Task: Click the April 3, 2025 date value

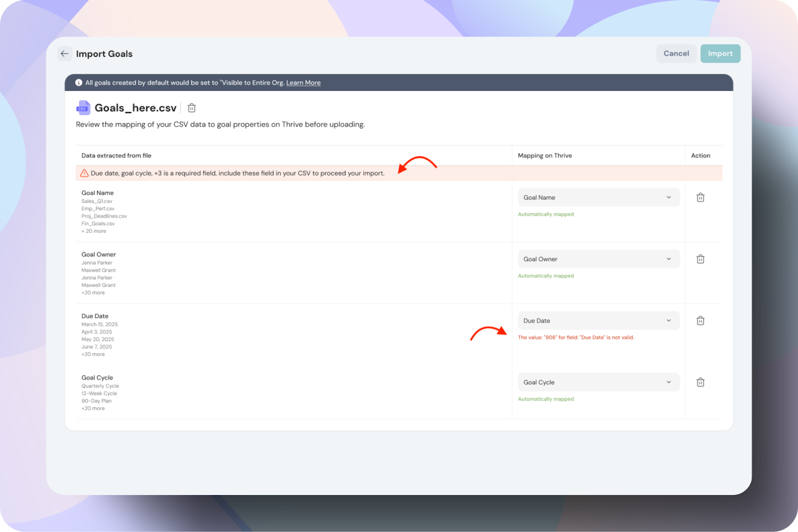Action: (97, 332)
